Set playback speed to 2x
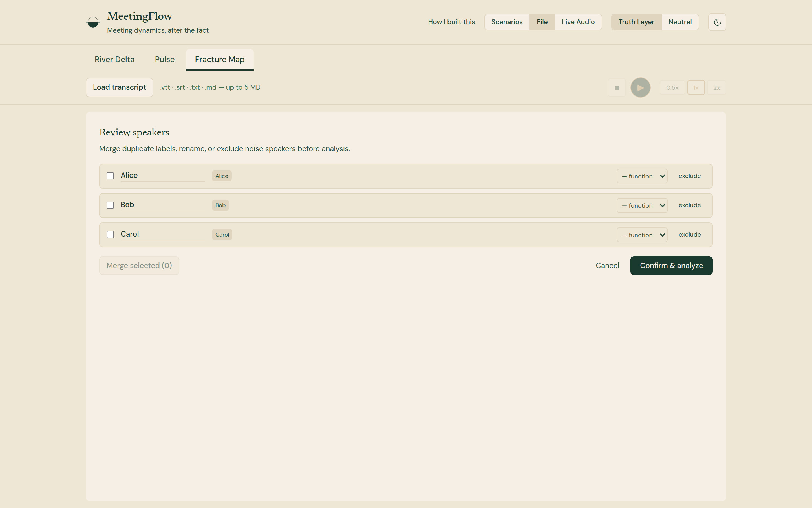 point(716,88)
